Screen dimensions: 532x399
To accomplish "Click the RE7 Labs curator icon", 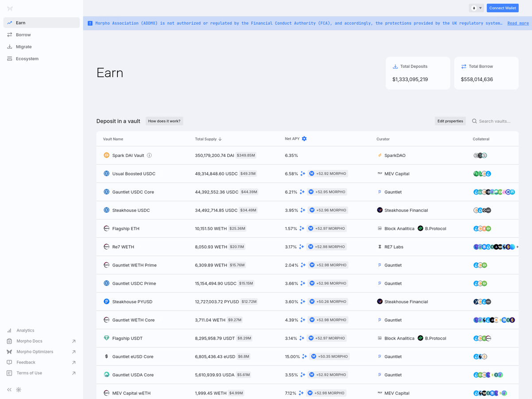I will (380, 247).
